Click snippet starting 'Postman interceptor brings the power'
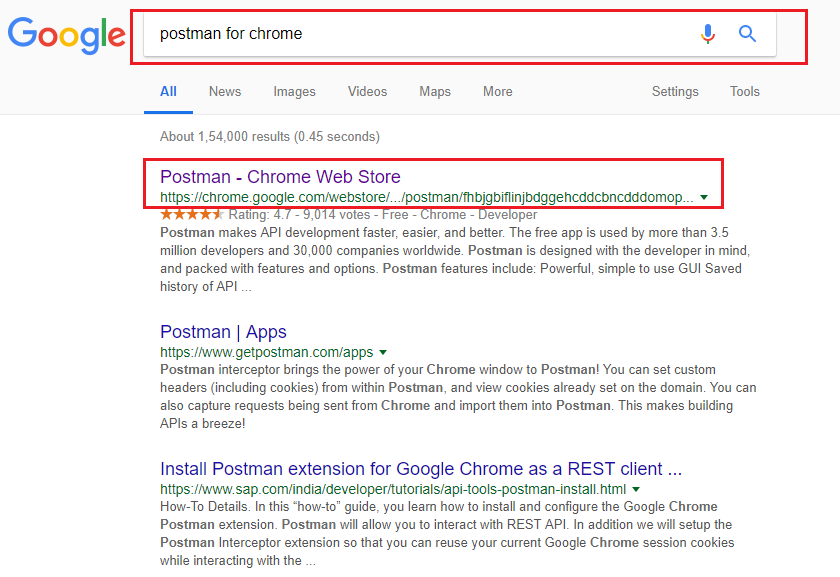 coord(459,396)
